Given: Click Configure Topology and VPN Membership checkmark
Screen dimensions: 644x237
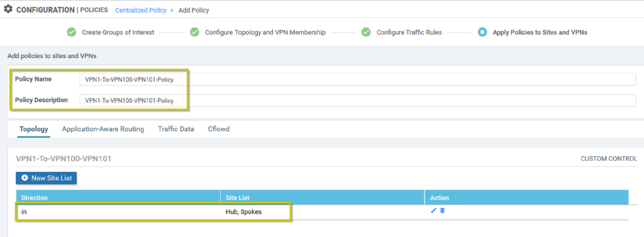Looking at the screenshot, I should 194,32.
